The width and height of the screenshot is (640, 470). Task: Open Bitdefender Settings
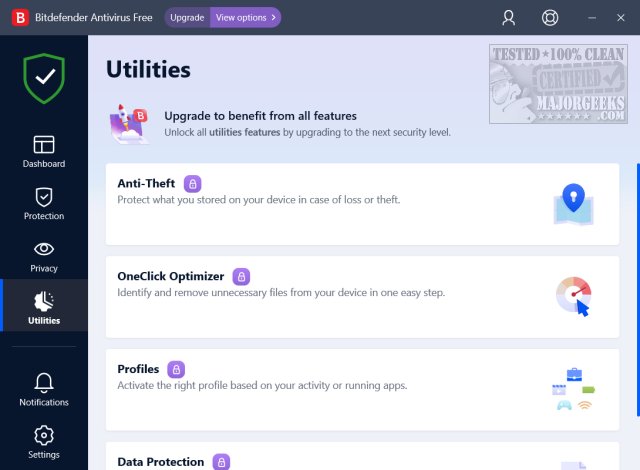(x=44, y=442)
